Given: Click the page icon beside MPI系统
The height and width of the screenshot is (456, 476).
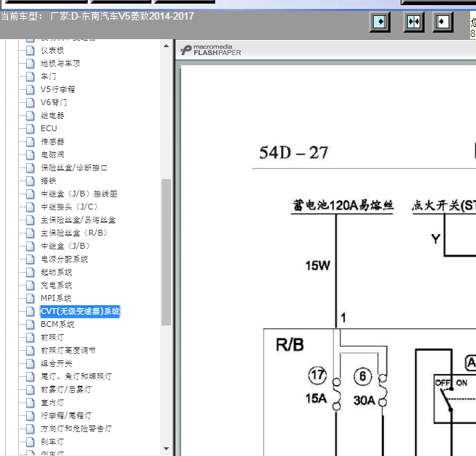Looking at the screenshot, I should (x=30, y=299).
